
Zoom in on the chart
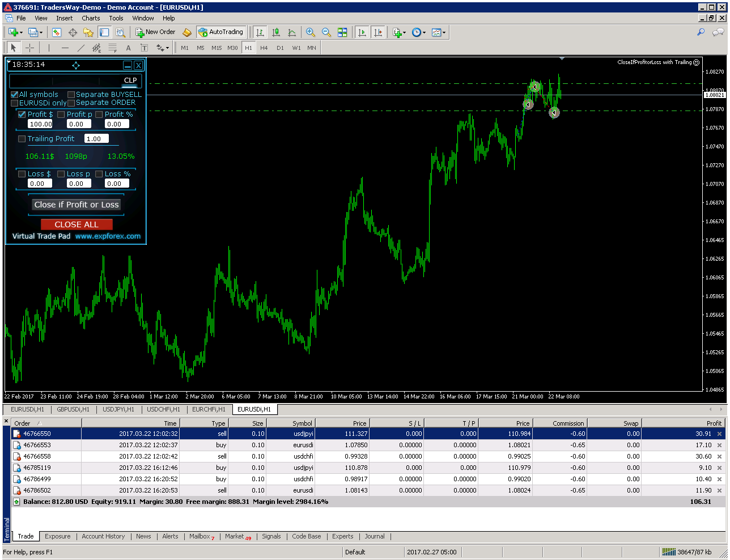click(311, 32)
